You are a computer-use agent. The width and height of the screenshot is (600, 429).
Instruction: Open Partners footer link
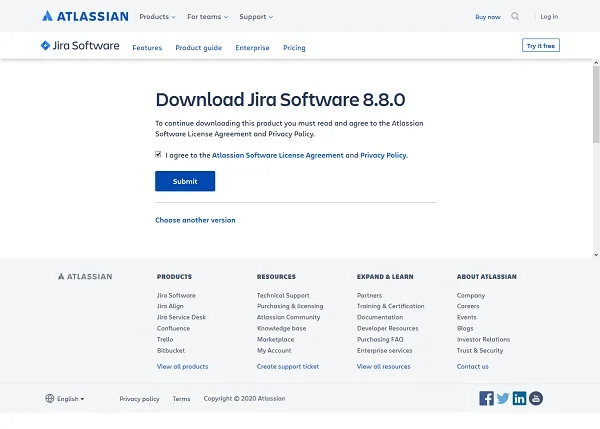(x=369, y=295)
